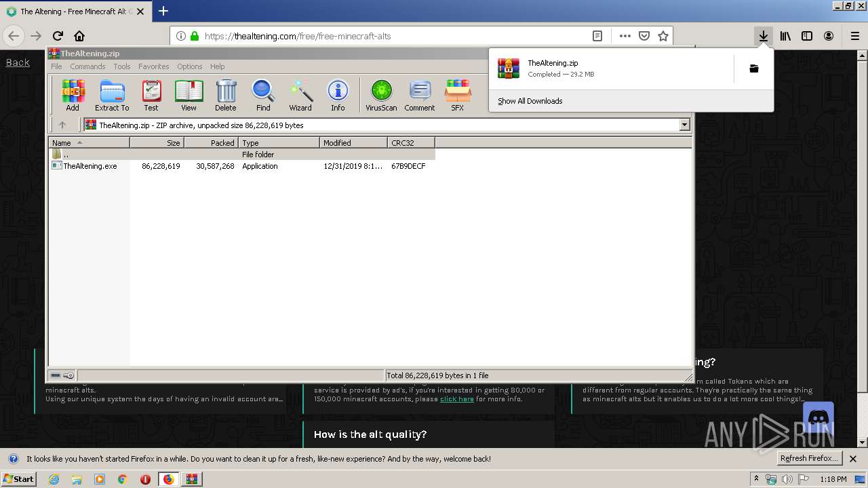Sort file list by Size column
The image size is (868, 488).
click(157, 142)
